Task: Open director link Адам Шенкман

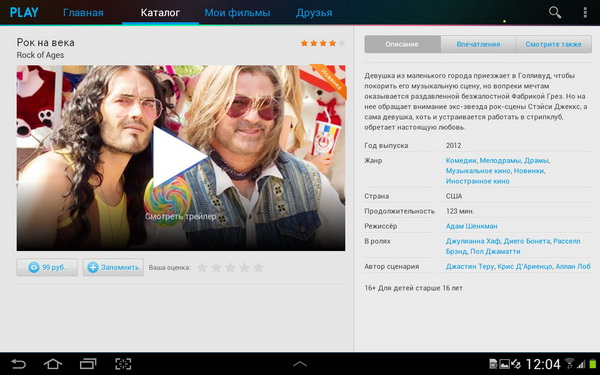Action: tap(471, 226)
